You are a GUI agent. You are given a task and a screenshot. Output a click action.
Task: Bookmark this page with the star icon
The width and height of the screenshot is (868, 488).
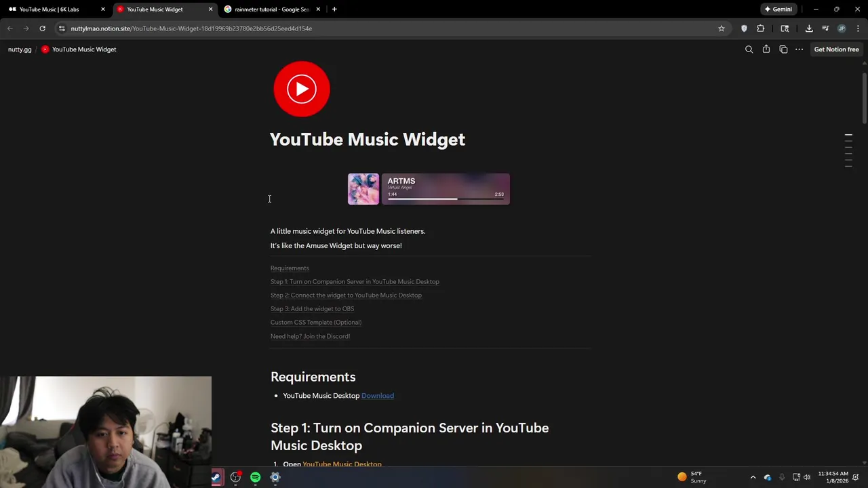click(x=722, y=28)
